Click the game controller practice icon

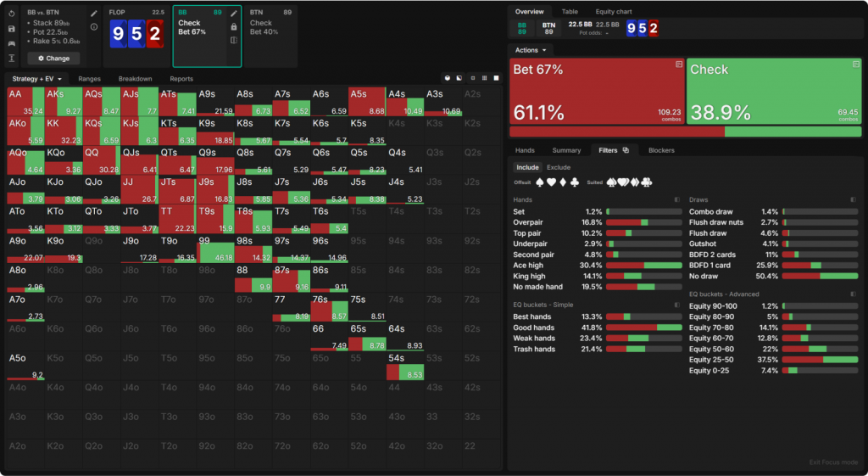click(12, 42)
